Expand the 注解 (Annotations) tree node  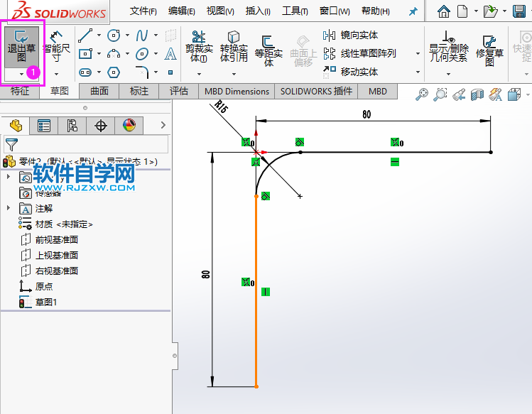[x=9, y=208]
